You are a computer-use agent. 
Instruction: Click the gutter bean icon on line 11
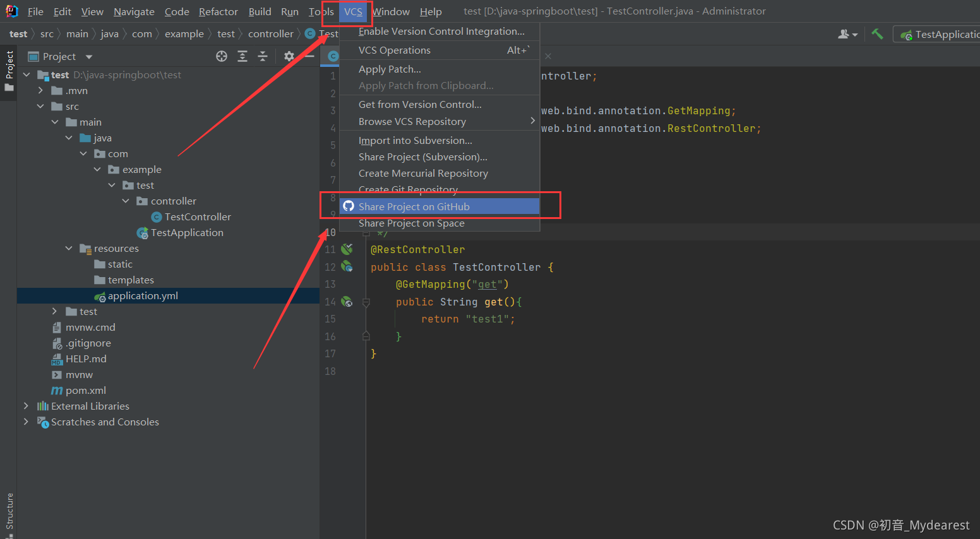coord(347,249)
